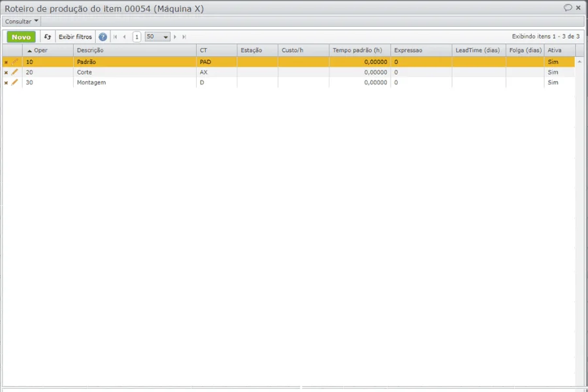Click the green Novo button
The width and height of the screenshot is (588, 392).
(x=21, y=37)
